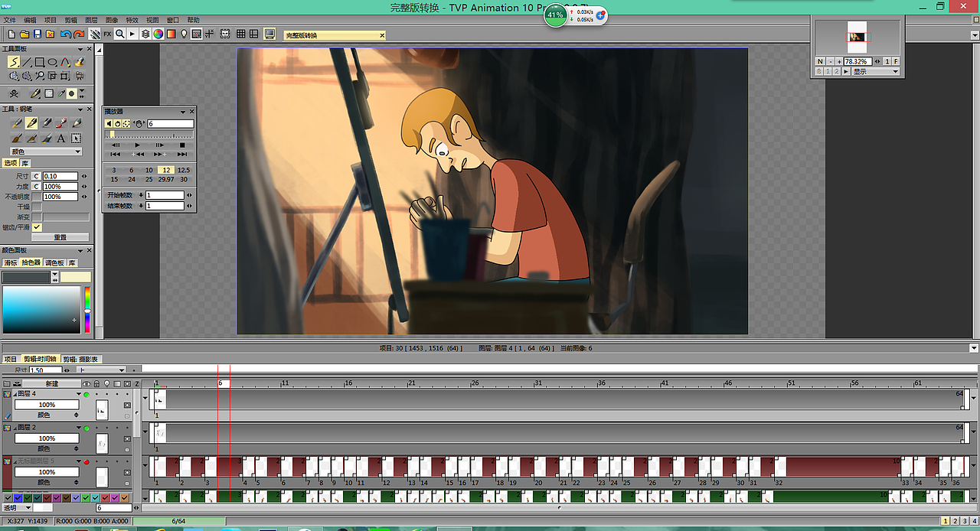Image resolution: width=980 pixels, height=531 pixels.
Task: Set frame rate to 29.97 fps
Action: coord(165,179)
